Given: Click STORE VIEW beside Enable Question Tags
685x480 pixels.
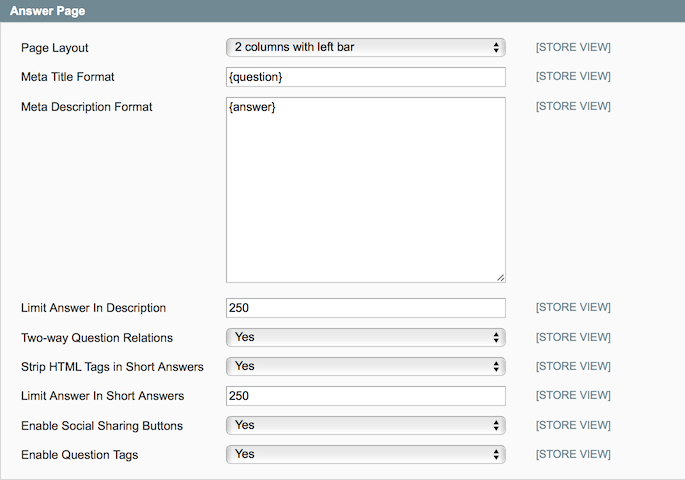Looking at the screenshot, I should [x=573, y=454].
